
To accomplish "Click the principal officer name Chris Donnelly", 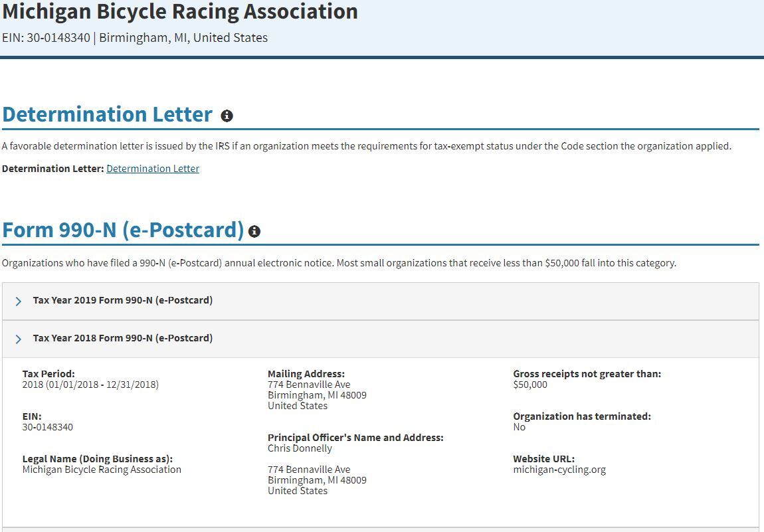I will (300, 448).
